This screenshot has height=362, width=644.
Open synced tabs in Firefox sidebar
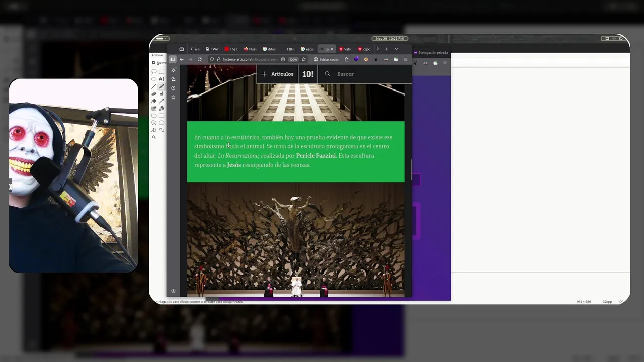click(173, 79)
